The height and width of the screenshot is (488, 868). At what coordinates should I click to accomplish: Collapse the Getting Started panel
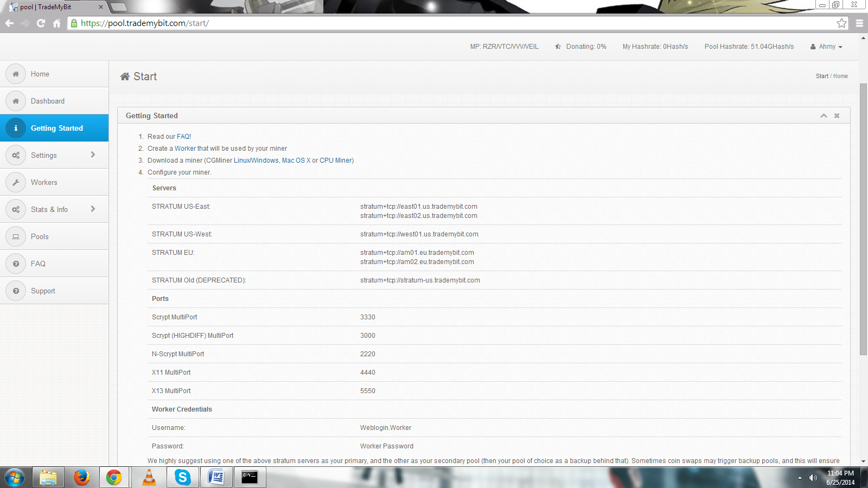(824, 115)
